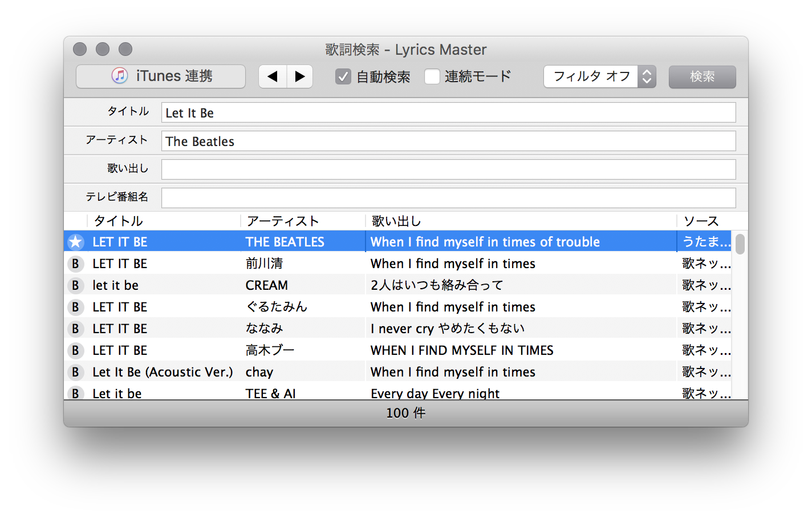Select the 前川清 artist cell

pos(264,264)
